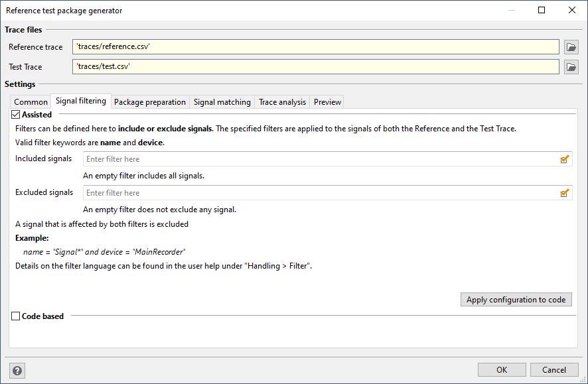Click 'A signal that is affected by both filters' text

[102, 224]
